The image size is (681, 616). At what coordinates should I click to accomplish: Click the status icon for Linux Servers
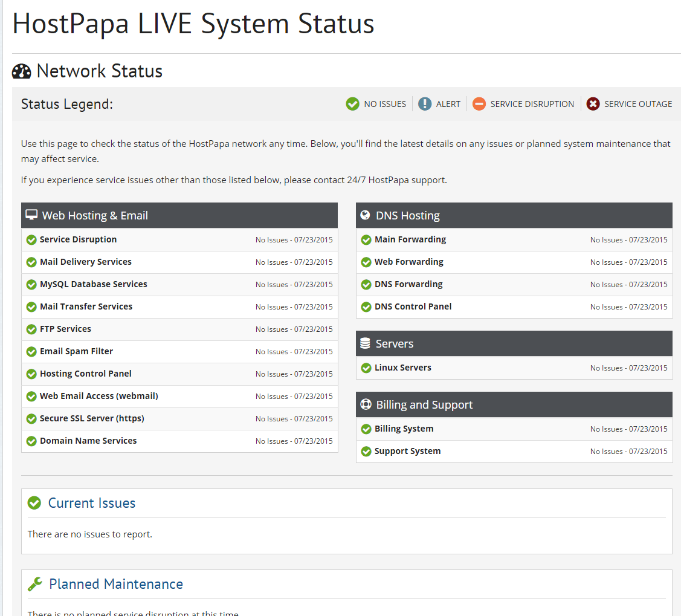click(366, 368)
